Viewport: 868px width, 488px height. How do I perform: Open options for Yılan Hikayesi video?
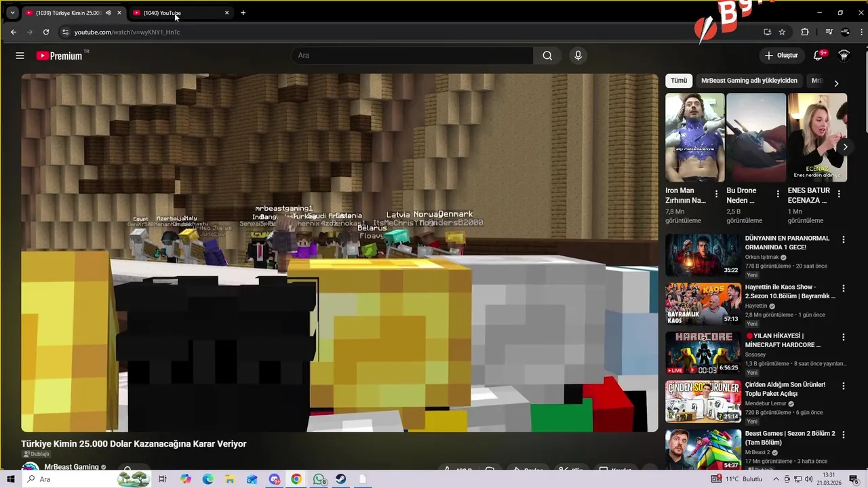click(844, 337)
